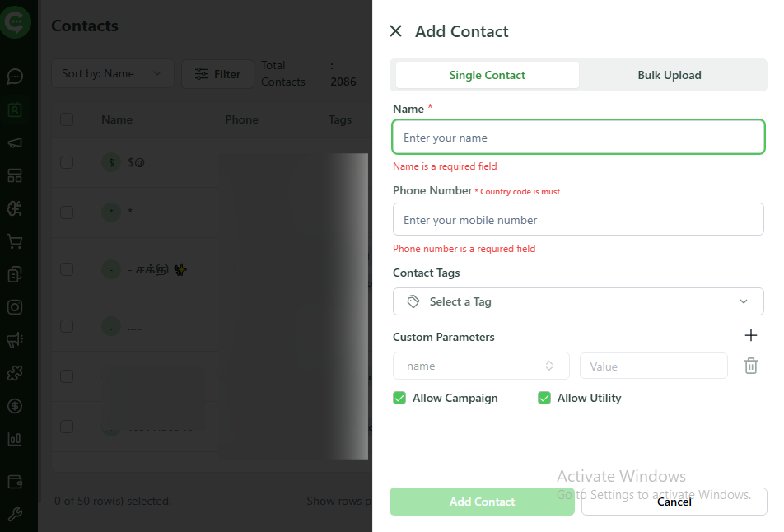The width and height of the screenshot is (784, 532).
Task: Select the Instagram icon in the sidebar
Action: (17, 307)
